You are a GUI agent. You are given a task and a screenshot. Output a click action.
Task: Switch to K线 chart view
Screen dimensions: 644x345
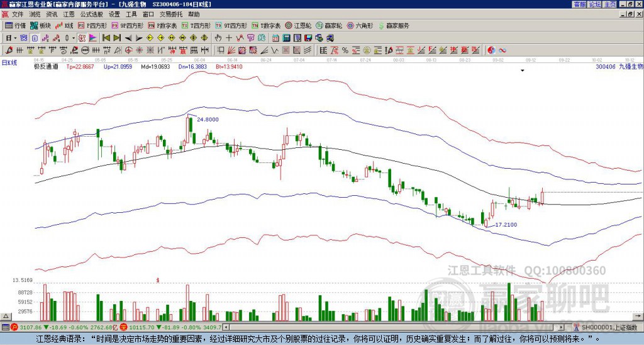[x=65, y=25]
